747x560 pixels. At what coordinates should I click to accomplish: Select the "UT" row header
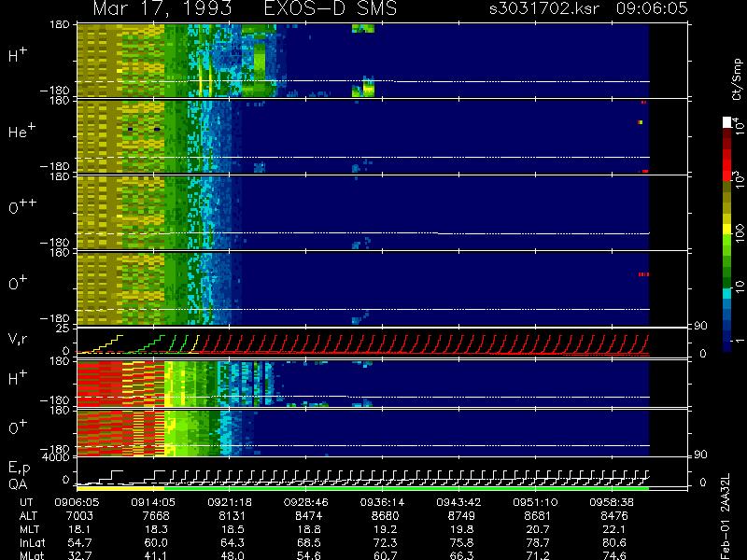(x=27, y=502)
